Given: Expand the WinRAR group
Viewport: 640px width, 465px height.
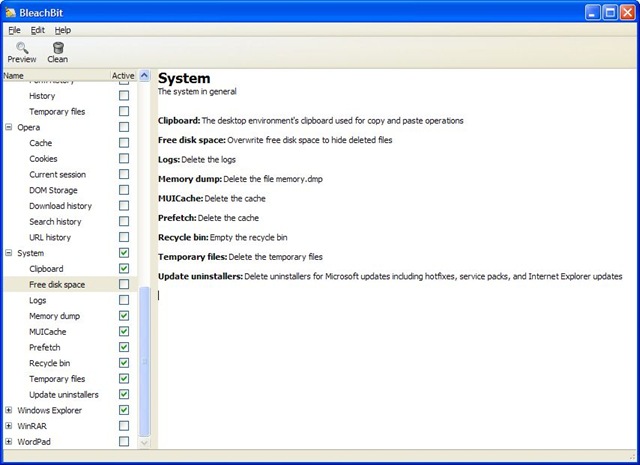Looking at the screenshot, I should (x=9, y=426).
